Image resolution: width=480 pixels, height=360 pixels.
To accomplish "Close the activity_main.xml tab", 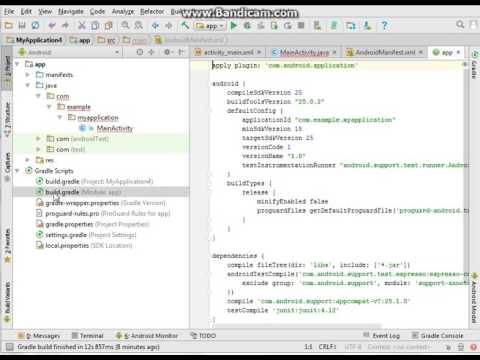I will [x=259, y=52].
